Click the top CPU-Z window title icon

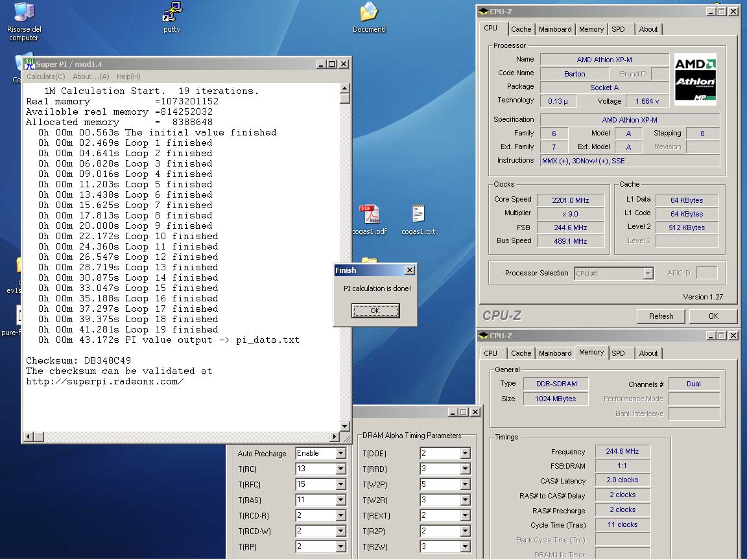(483, 12)
